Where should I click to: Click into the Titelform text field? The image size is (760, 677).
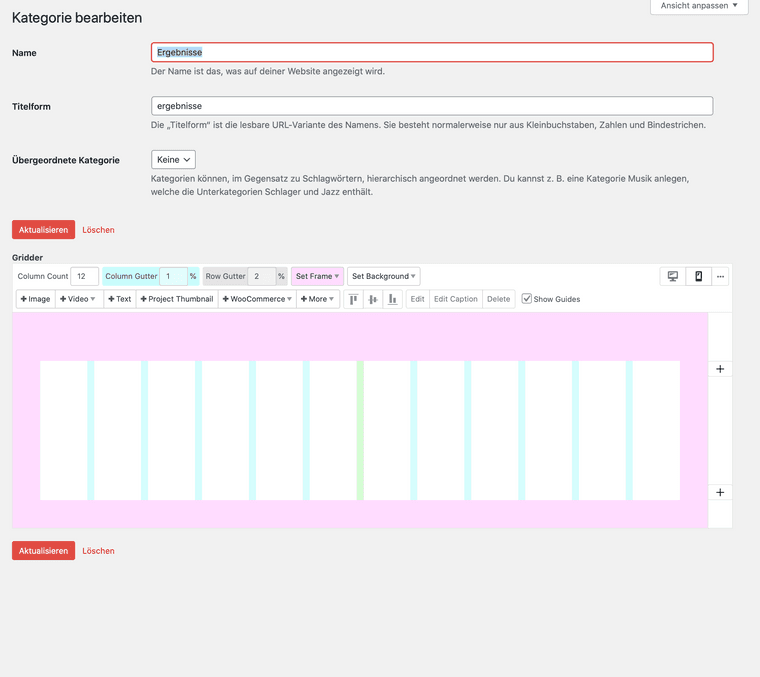[432, 106]
